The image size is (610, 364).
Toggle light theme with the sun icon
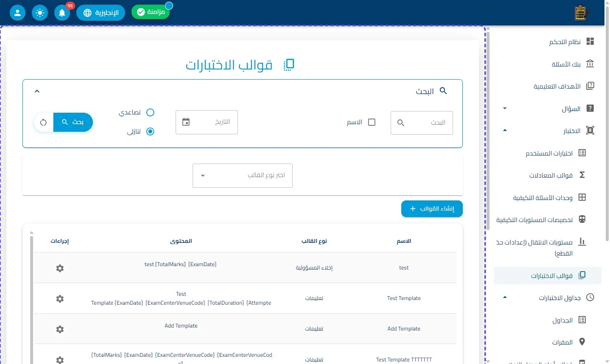pos(40,13)
